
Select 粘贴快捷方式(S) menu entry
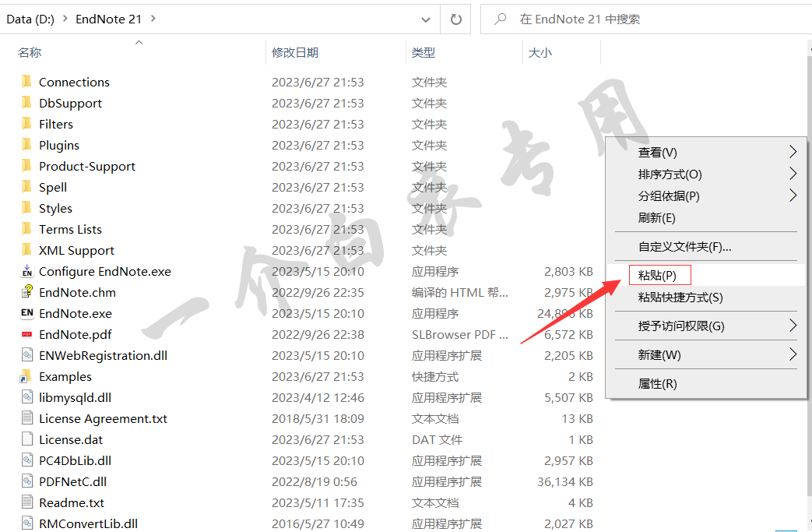pyautogui.click(x=706, y=298)
